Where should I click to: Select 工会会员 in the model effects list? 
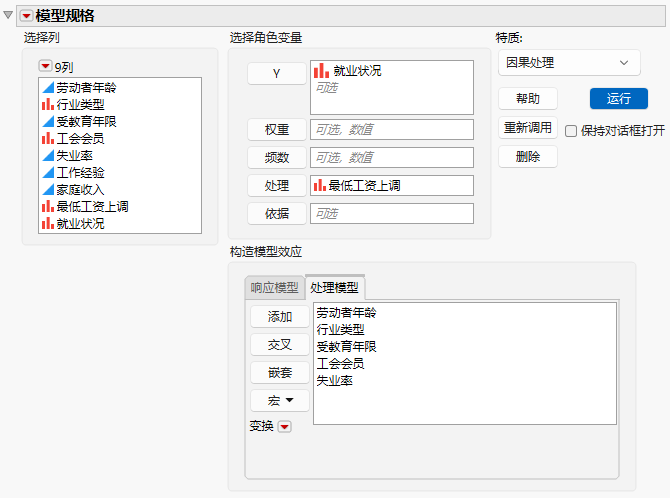coord(340,364)
